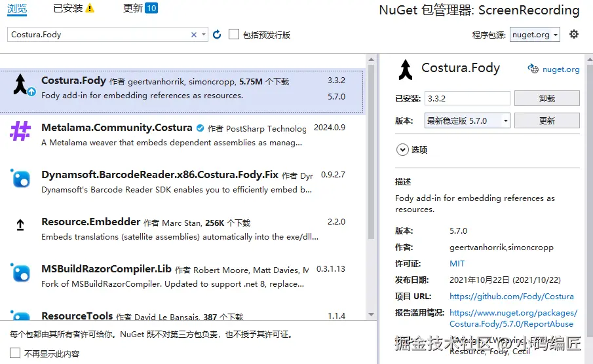Select the Resource.Embedder package title

pos(91,222)
